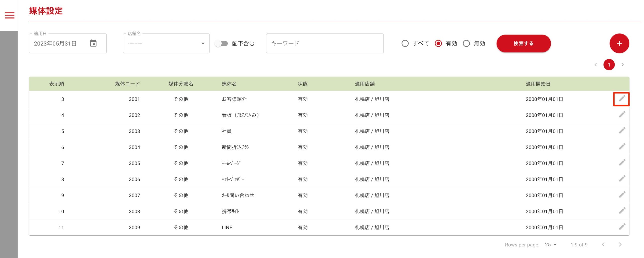
Task: Click into the キーワード input field
Action: (x=325, y=44)
